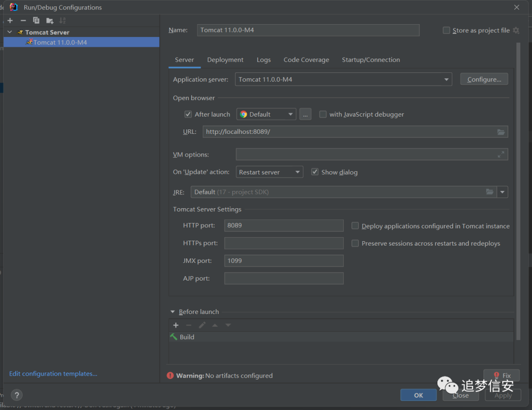
Task: Click the Configure... button
Action: (484, 79)
